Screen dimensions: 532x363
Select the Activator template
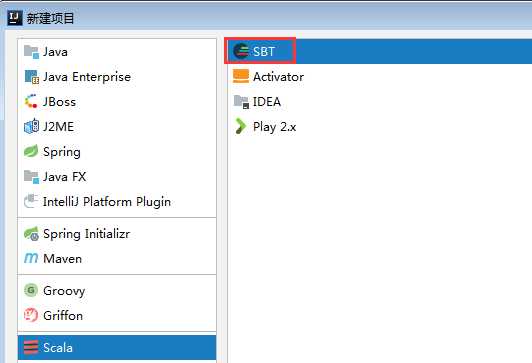379,77
